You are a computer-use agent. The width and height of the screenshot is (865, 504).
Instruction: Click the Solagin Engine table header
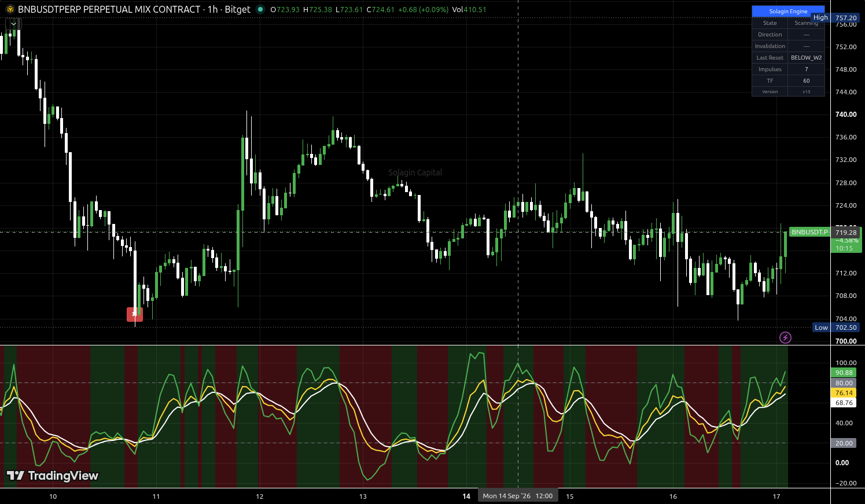(788, 12)
